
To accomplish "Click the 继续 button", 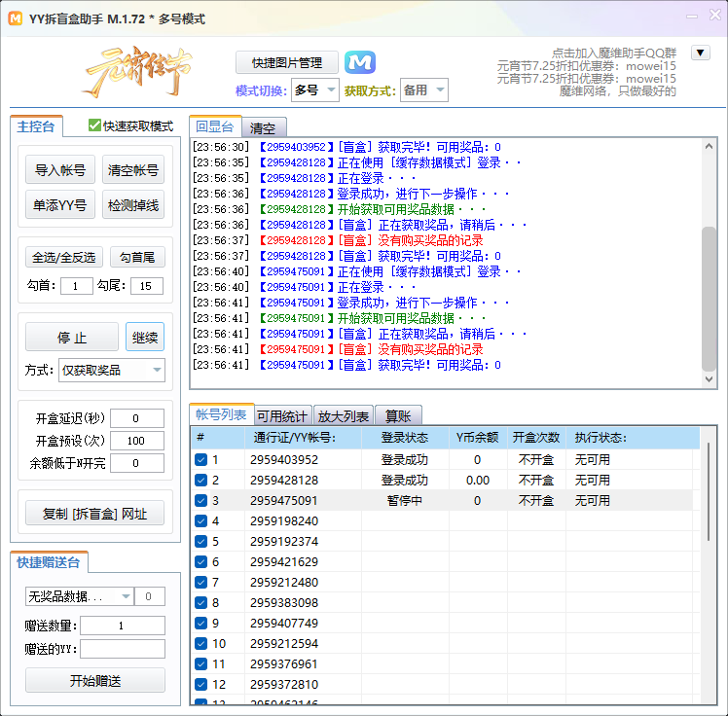I will (145, 337).
